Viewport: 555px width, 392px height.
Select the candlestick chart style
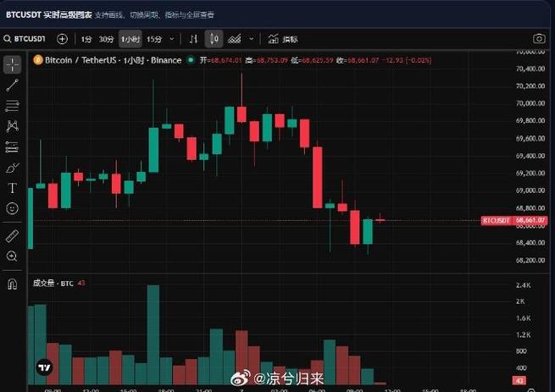click(x=214, y=39)
